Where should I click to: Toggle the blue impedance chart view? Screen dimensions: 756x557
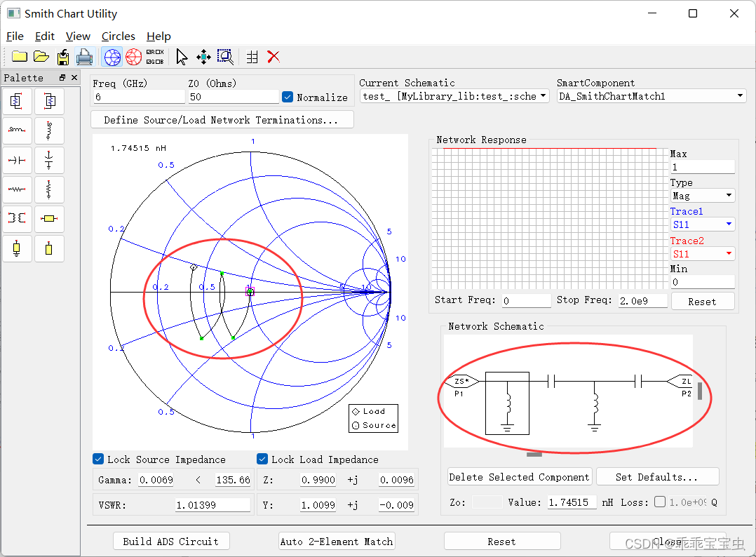pyautogui.click(x=112, y=57)
